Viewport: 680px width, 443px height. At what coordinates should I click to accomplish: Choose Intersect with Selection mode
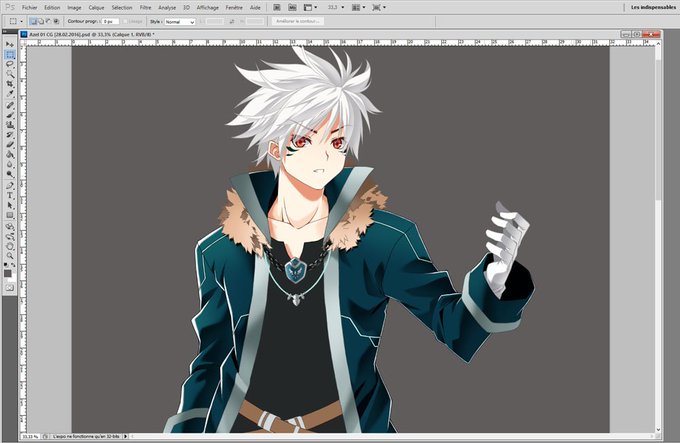click(56, 21)
